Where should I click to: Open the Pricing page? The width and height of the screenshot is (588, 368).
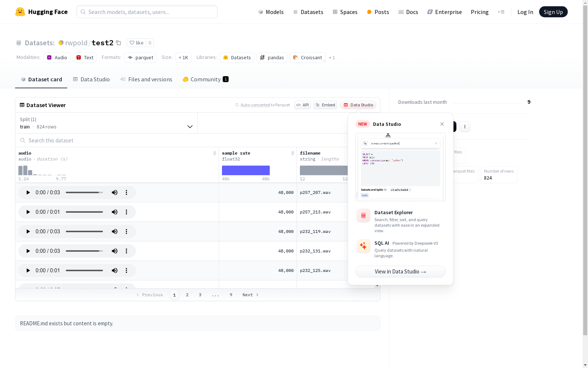pos(480,12)
